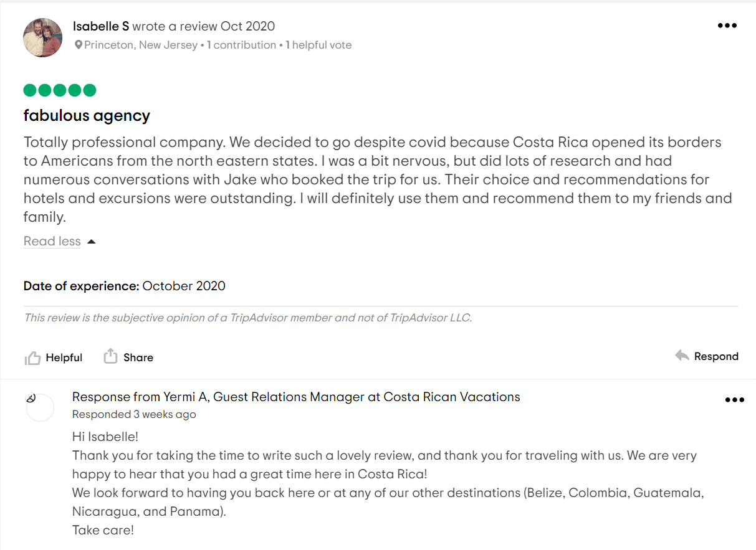This screenshot has width=756, height=550.
Task: Click Response from Yermi A heading
Action: click(x=296, y=397)
